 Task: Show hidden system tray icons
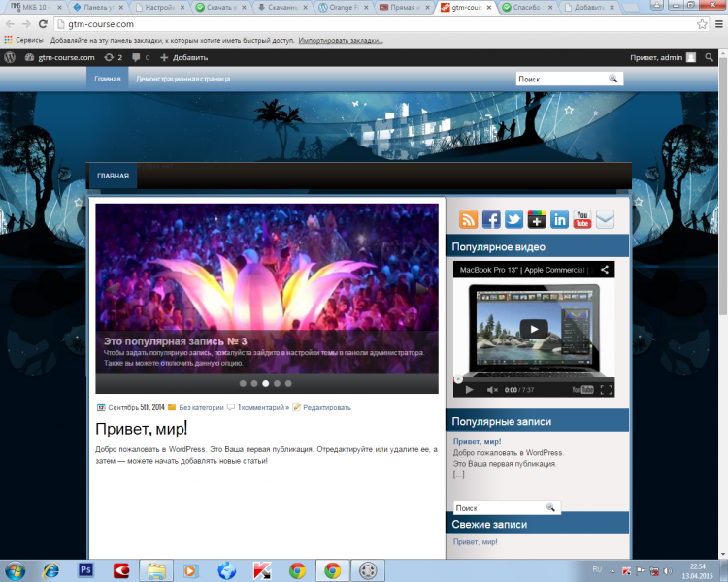point(612,571)
